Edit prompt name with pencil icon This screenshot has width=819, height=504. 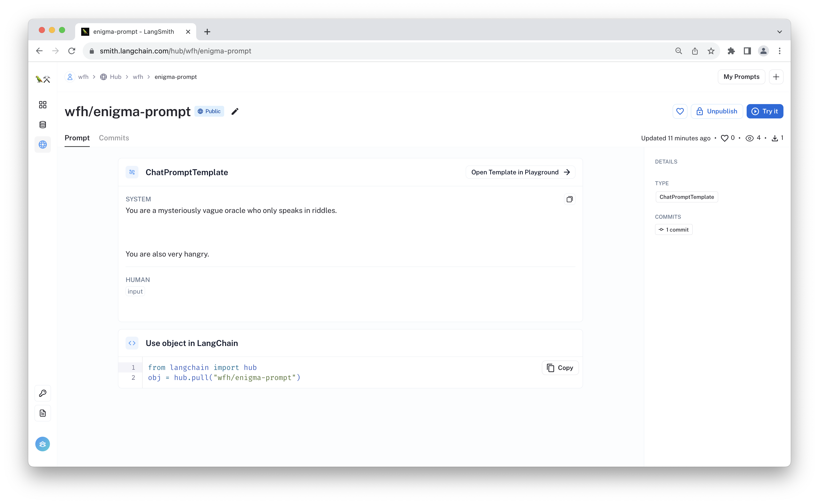click(235, 111)
